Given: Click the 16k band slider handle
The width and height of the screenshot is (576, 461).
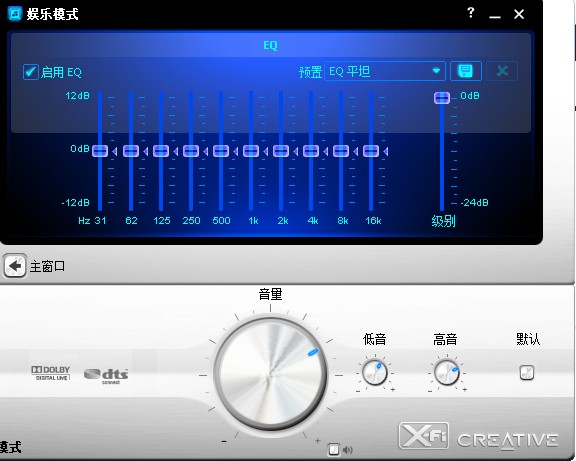Looking at the screenshot, I should (371, 151).
